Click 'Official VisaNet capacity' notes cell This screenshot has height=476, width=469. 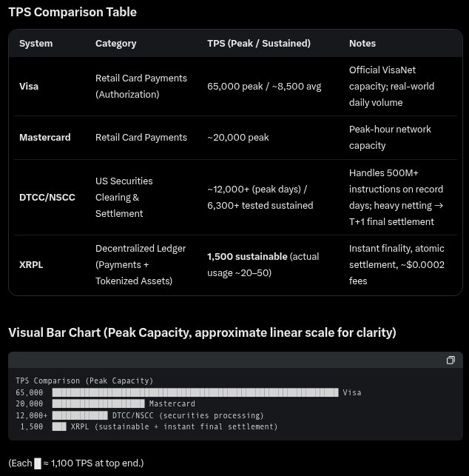(391, 86)
